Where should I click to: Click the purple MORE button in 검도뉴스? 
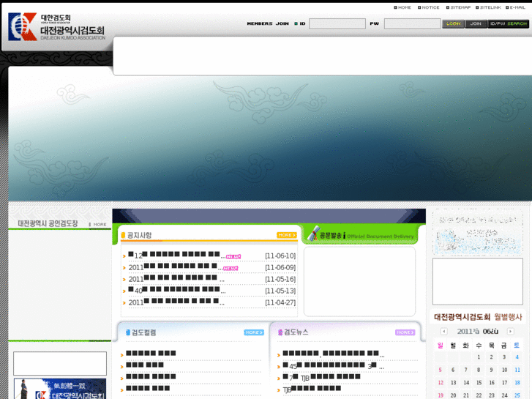tap(405, 332)
